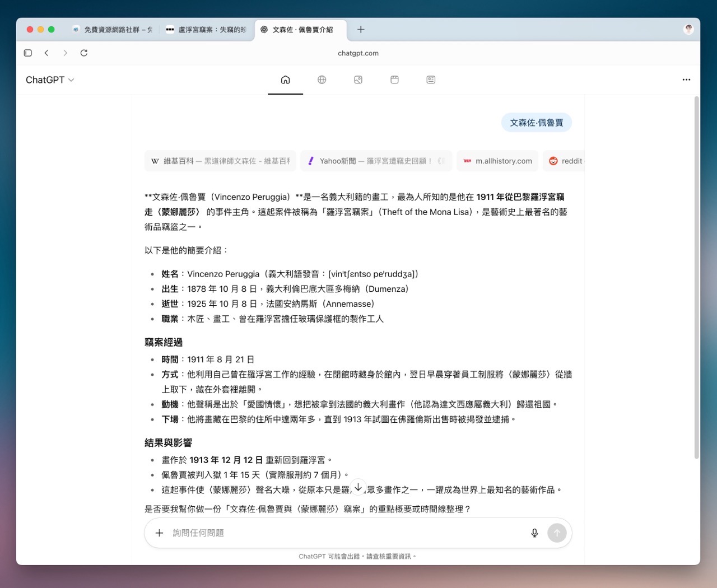
Task: Click the plus attachment icon in composer
Action: (159, 533)
